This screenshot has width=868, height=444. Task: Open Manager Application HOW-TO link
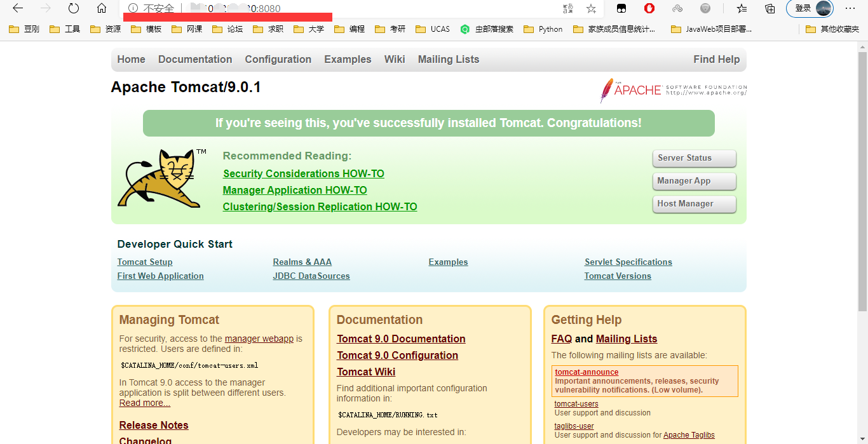pyautogui.click(x=295, y=190)
